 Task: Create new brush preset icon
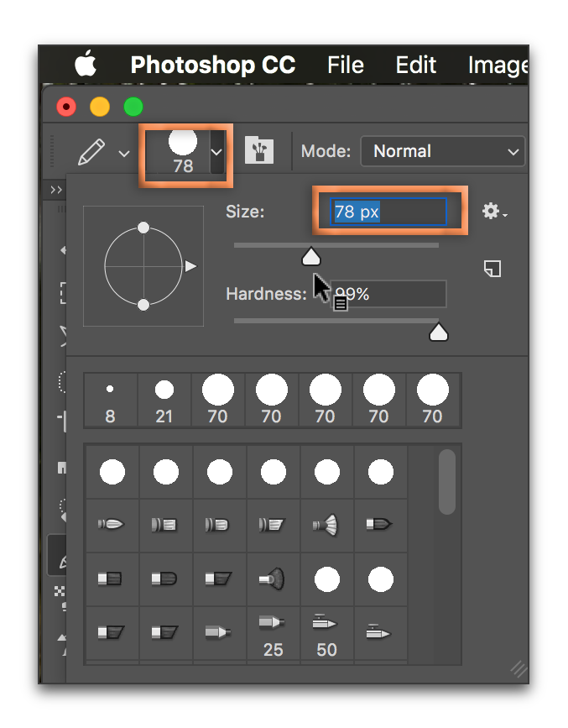492,268
